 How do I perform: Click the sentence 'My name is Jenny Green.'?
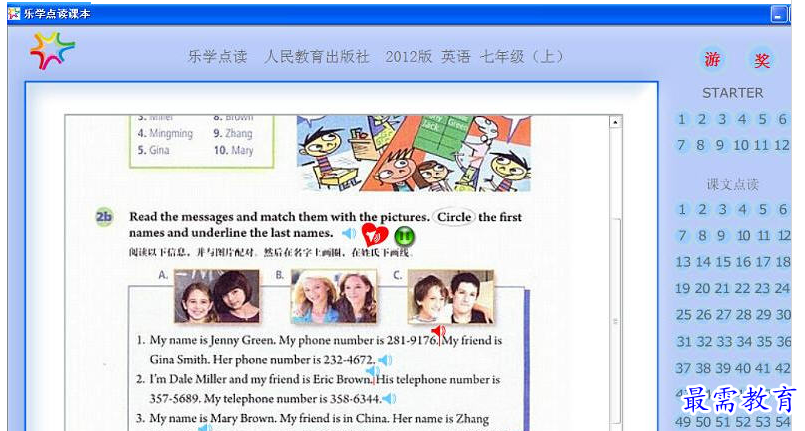coord(213,341)
